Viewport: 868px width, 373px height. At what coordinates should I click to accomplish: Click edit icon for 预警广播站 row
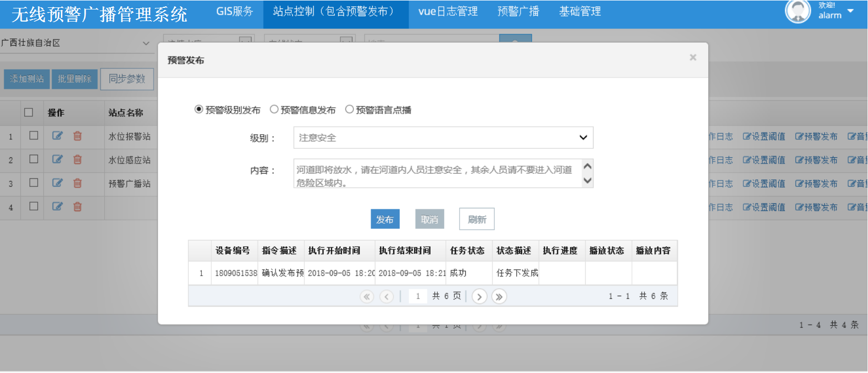point(57,183)
